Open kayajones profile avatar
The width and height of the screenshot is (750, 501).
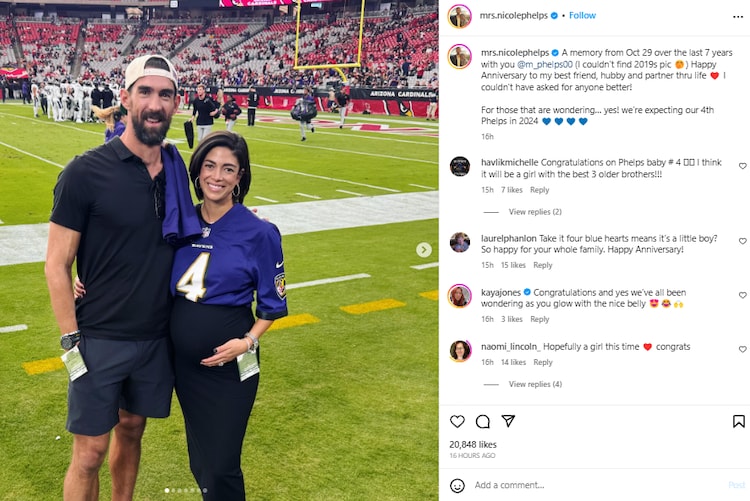(460, 296)
